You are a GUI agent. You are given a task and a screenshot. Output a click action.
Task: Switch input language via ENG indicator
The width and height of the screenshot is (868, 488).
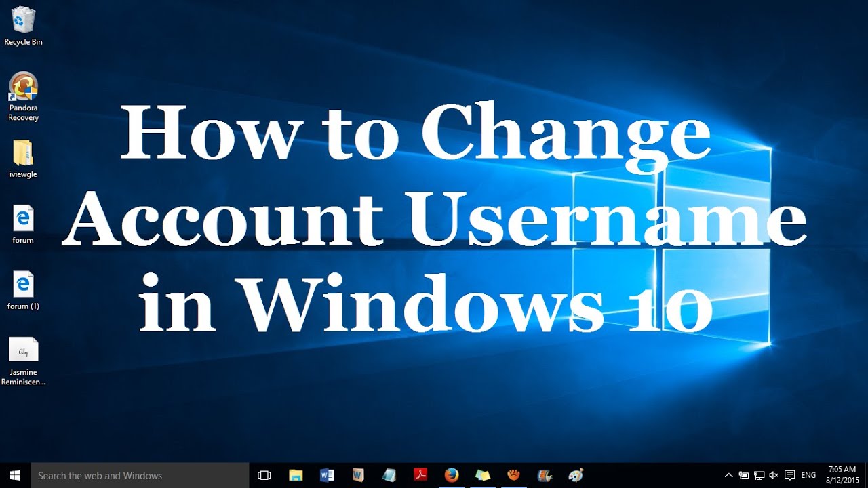[808, 475]
